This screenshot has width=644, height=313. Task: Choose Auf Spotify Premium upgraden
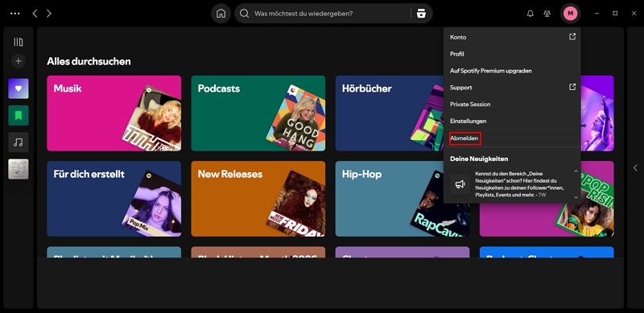click(512, 71)
